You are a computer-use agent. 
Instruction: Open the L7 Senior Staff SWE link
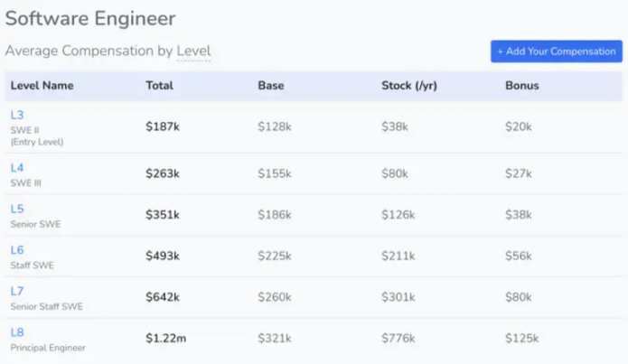click(x=17, y=291)
